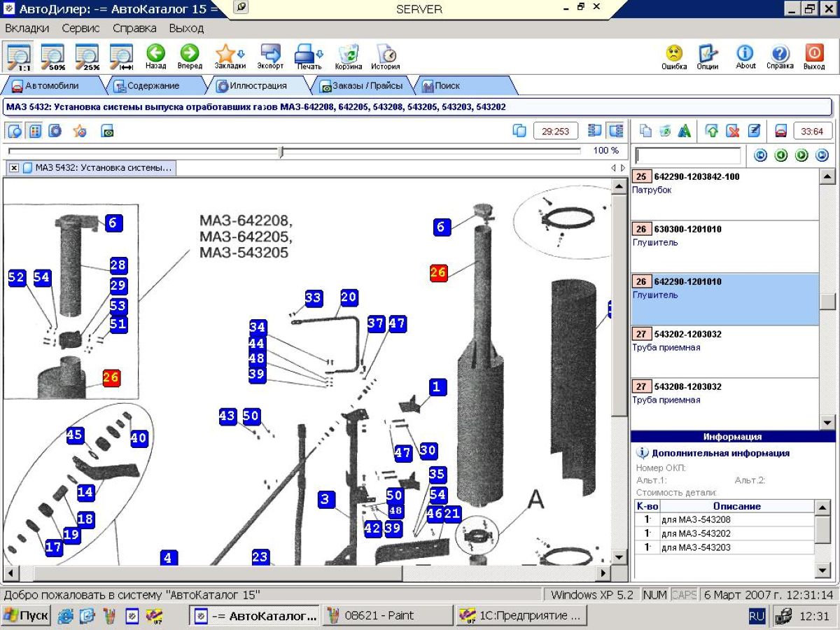Click the red 26 callout on the muffler
The height and width of the screenshot is (630, 840).
[x=438, y=273]
